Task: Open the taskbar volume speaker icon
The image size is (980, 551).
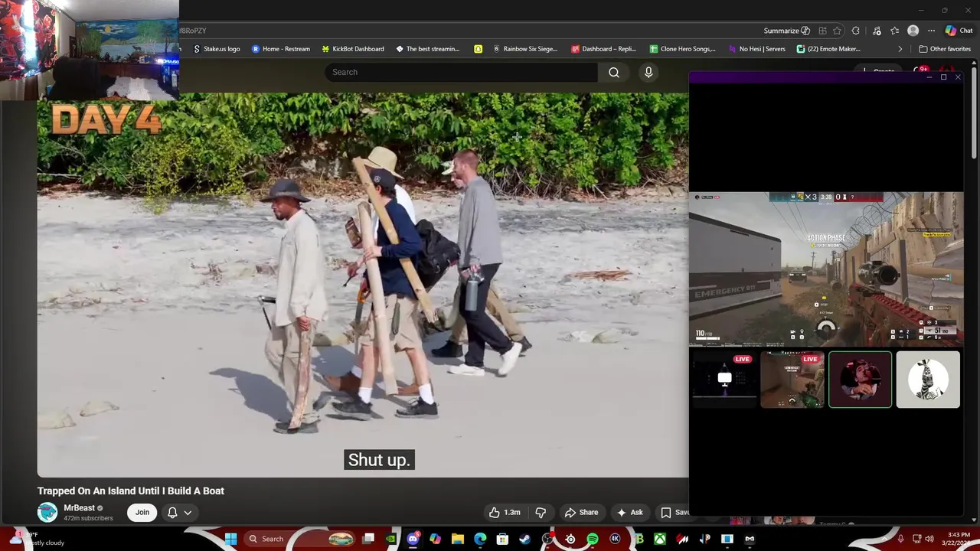Action: [x=929, y=539]
